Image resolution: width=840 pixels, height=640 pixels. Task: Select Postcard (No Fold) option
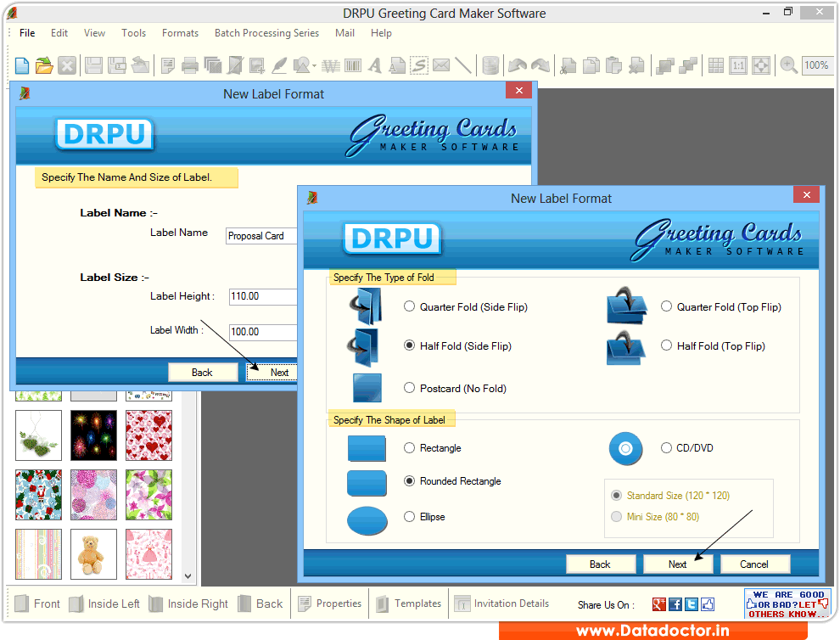[x=409, y=387]
